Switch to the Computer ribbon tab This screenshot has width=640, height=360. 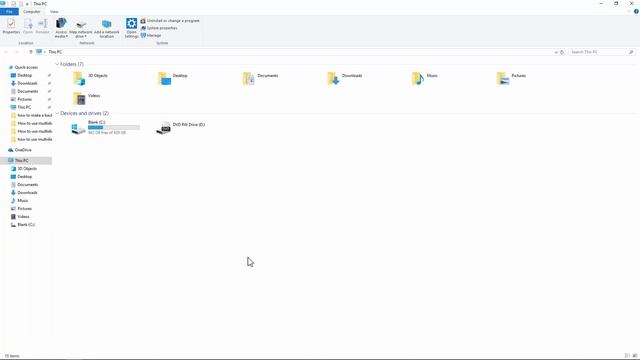[x=31, y=11]
